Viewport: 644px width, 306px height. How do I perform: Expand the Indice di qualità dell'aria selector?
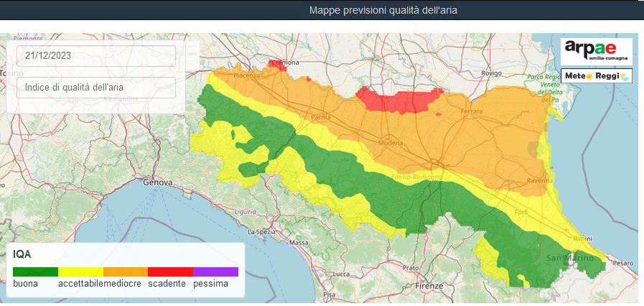pyautogui.click(x=96, y=88)
